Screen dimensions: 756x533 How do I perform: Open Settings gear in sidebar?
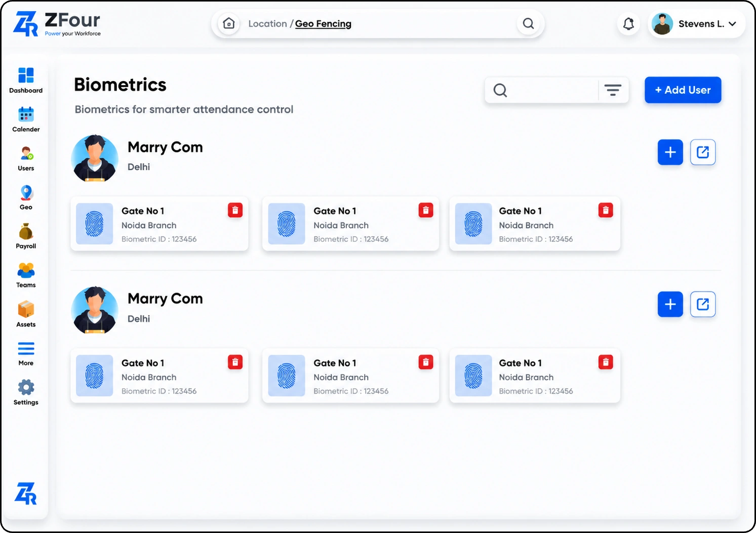tap(26, 393)
